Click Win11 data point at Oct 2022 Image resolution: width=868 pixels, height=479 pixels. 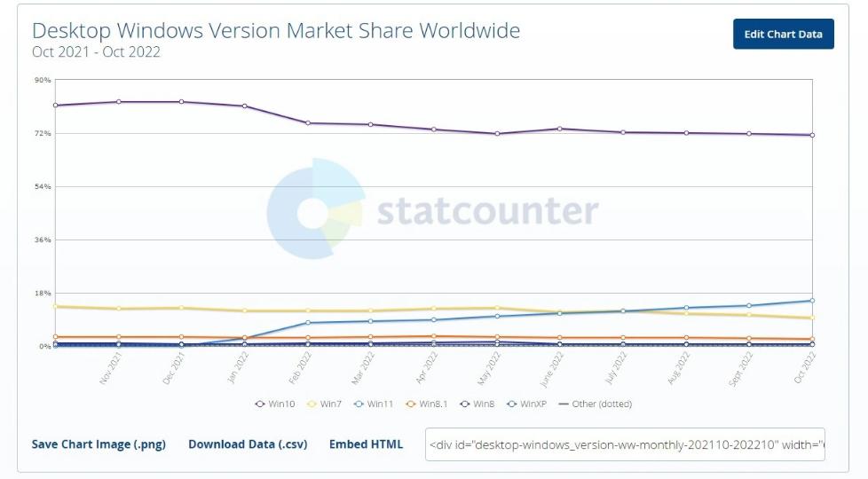pyautogui.click(x=812, y=301)
